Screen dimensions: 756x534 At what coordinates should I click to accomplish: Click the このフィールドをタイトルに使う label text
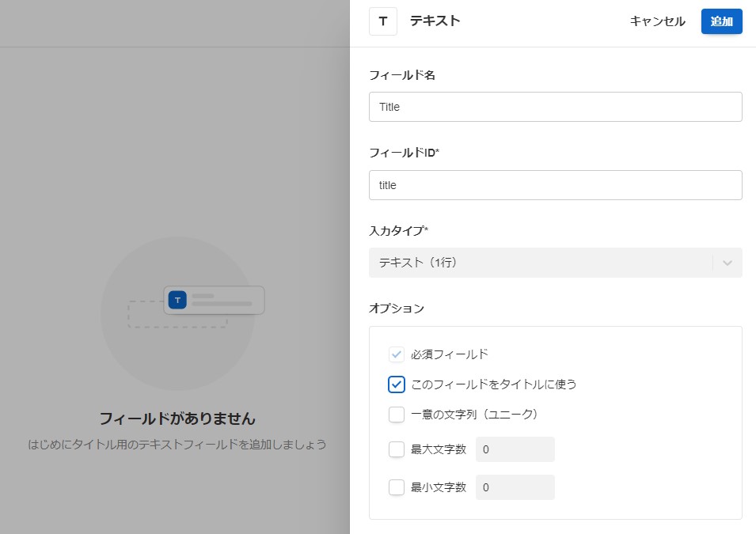[x=494, y=384]
